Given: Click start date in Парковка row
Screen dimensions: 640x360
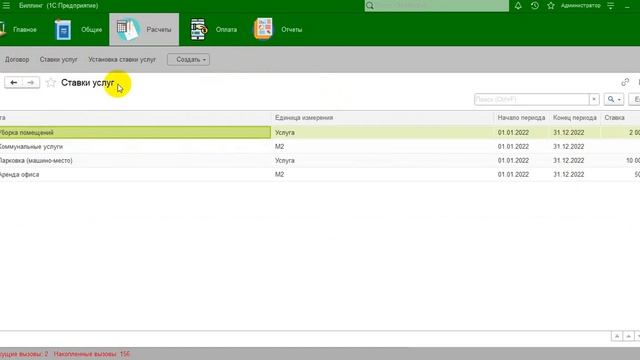Looking at the screenshot, I should (x=513, y=160).
